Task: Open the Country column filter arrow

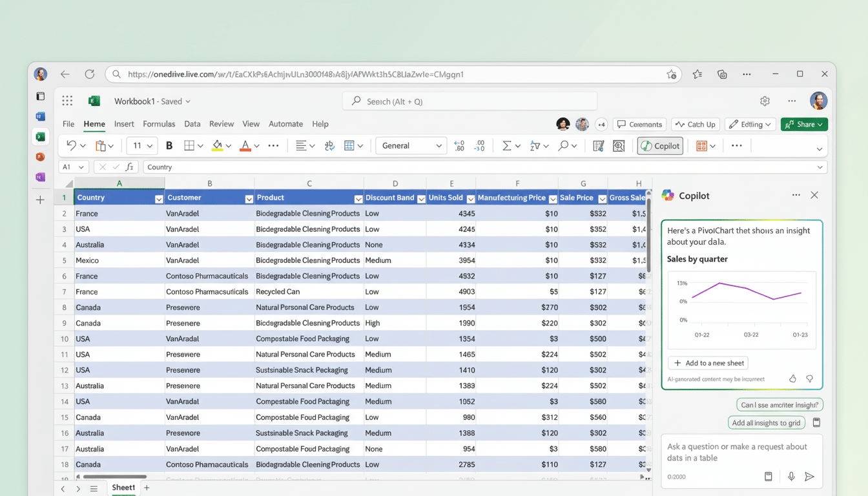Action: (159, 198)
